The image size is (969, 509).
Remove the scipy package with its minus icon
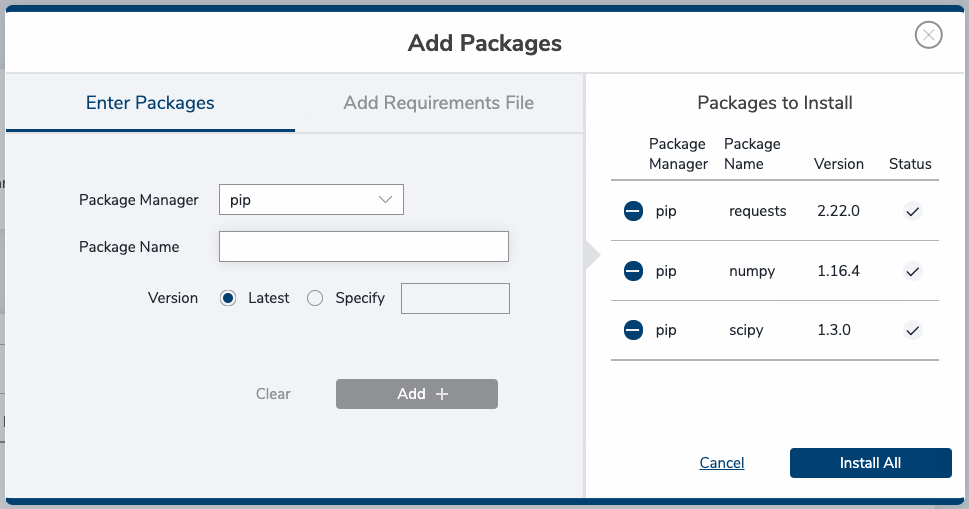(x=633, y=330)
